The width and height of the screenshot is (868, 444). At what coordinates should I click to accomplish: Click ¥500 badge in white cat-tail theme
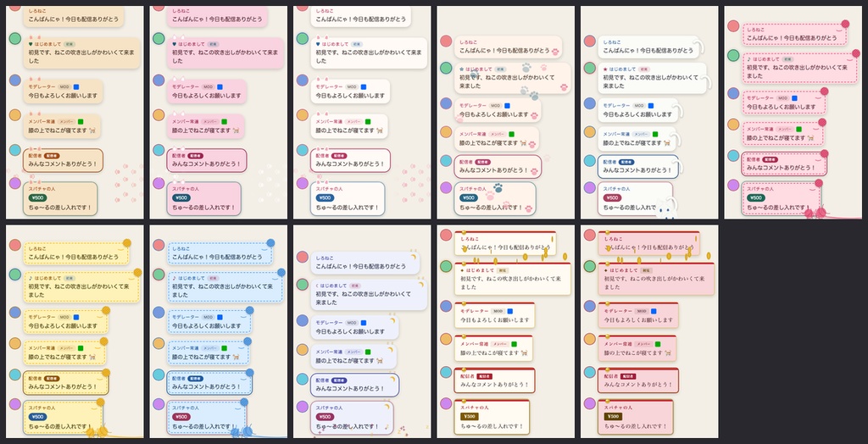click(612, 197)
